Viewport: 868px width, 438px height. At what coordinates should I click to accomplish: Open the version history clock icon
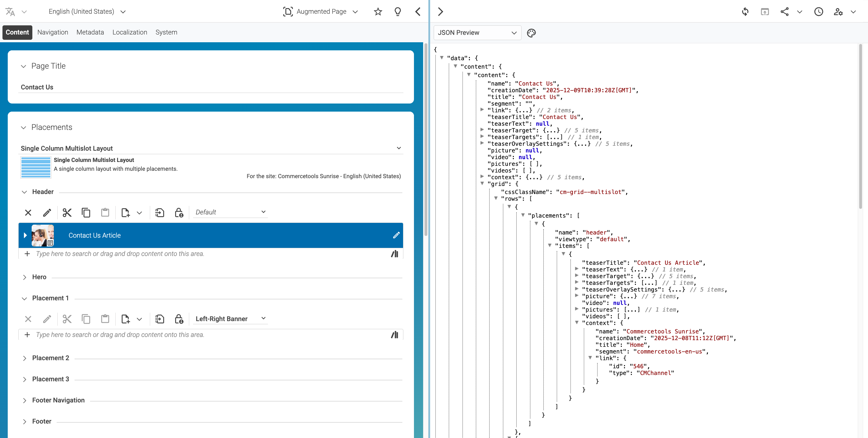(818, 12)
